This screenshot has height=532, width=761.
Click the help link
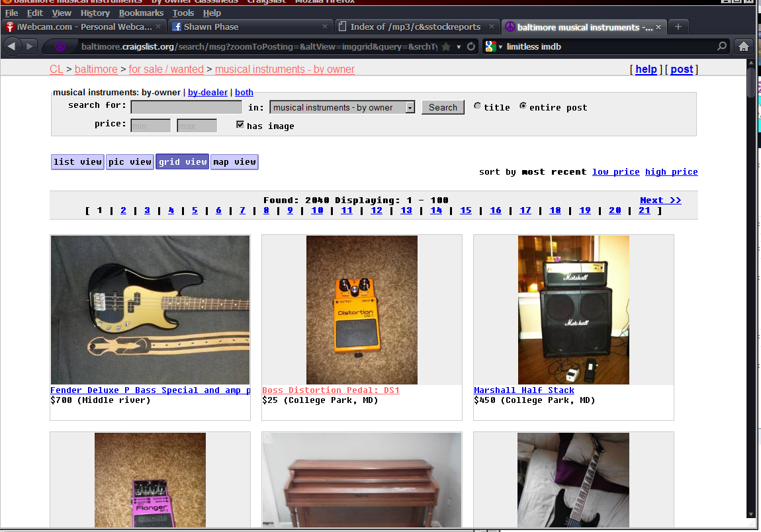646,69
